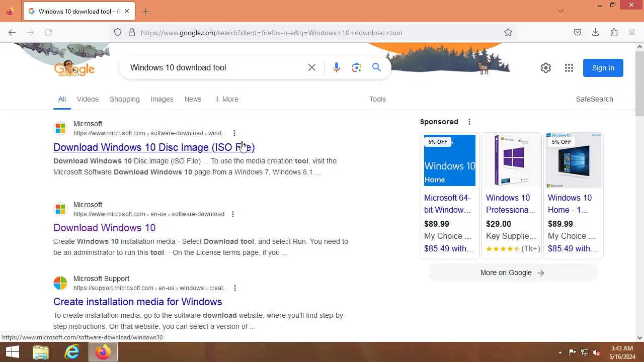This screenshot has width=644, height=362.
Task: Open Download Windows 10 Disc Image link
Action: pos(154,147)
